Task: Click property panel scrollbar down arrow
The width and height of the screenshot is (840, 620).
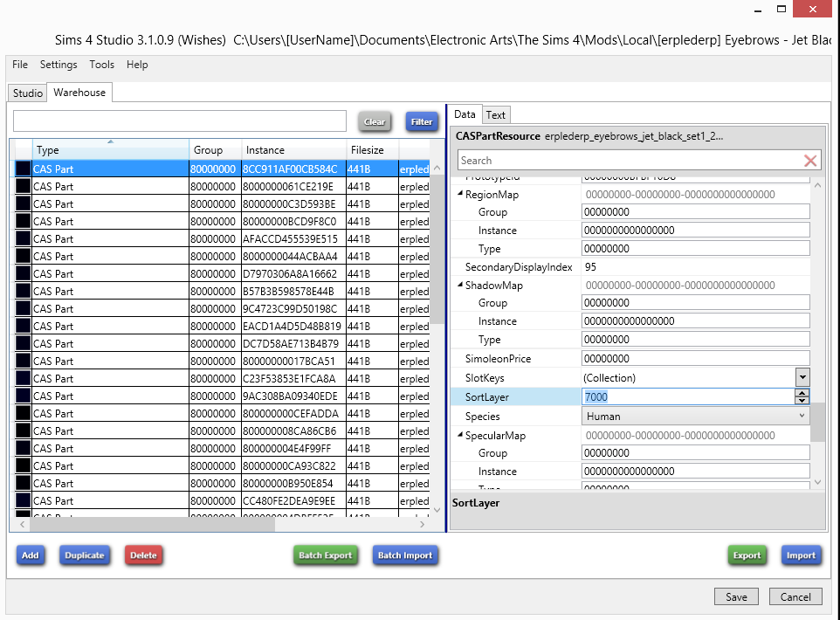Action: click(817, 482)
